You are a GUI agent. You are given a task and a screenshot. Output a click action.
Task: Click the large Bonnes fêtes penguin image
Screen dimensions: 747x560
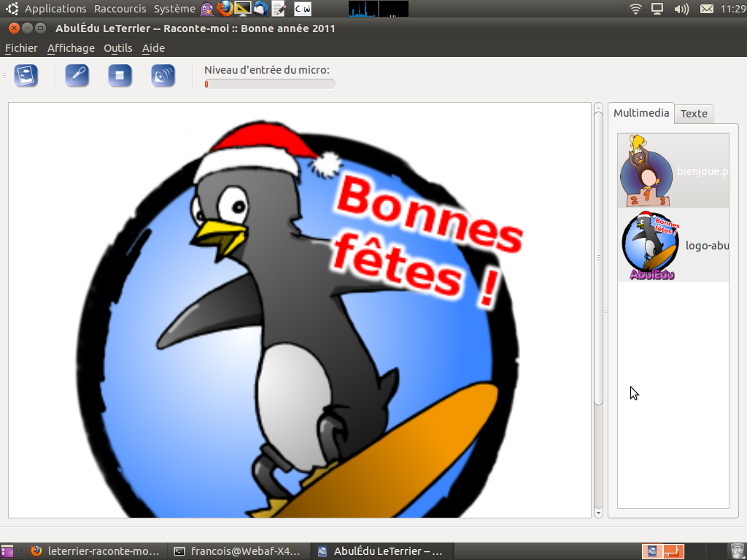(x=300, y=310)
